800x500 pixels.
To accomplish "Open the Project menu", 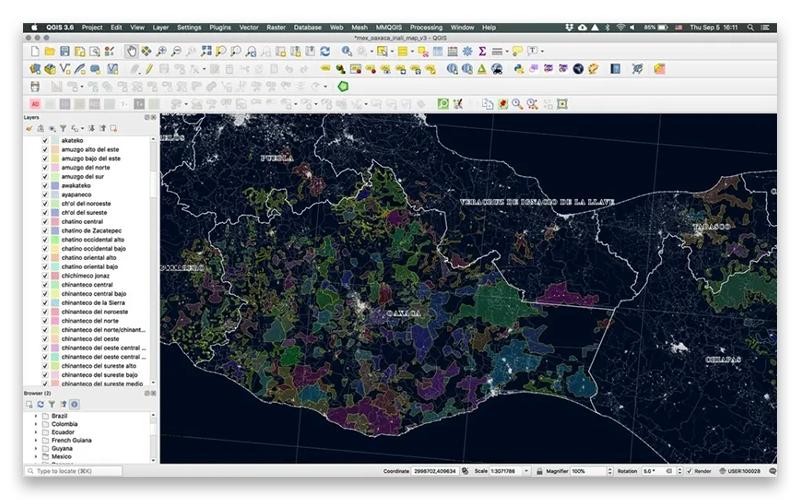I will pos(92,28).
